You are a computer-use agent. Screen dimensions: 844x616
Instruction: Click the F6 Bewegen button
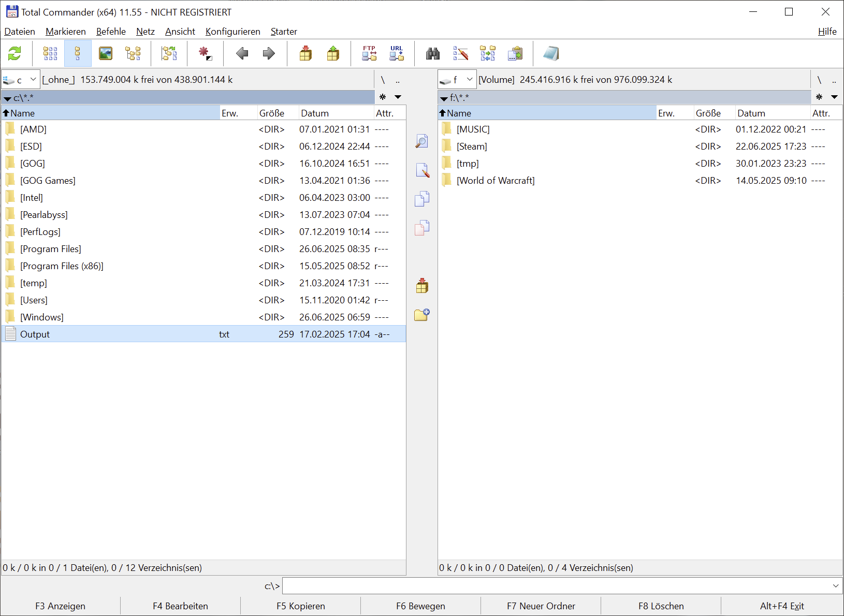(421, 606)
